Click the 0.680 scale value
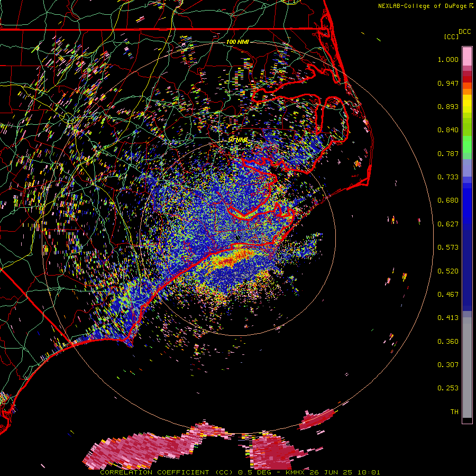This screenshot has height=476, width=476. 448,200
